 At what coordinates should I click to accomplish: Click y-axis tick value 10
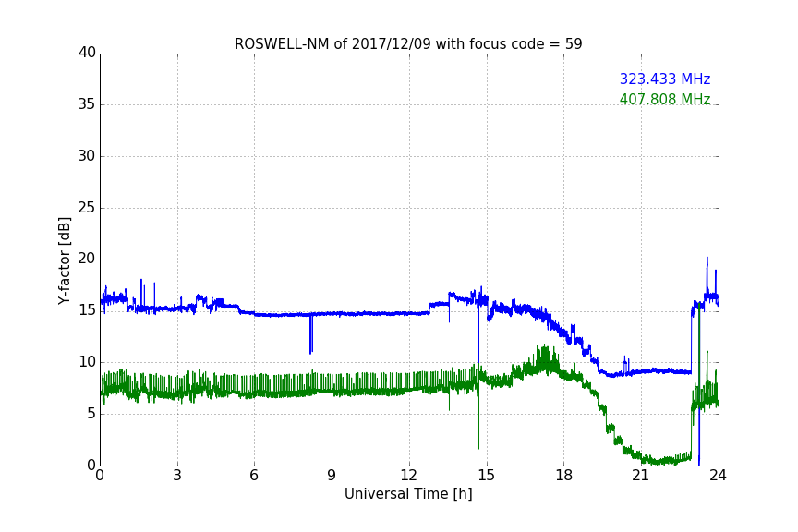point(87,362)
